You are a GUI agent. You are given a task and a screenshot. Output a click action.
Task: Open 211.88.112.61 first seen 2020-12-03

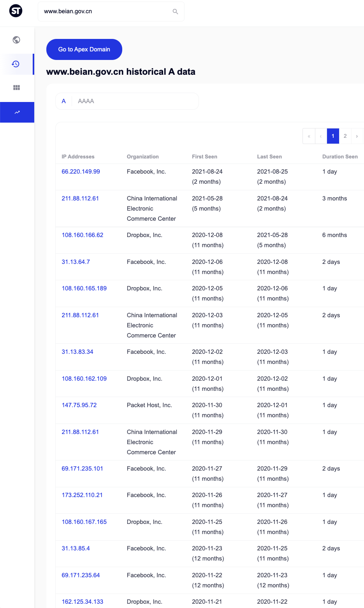[x=80, y=315]
